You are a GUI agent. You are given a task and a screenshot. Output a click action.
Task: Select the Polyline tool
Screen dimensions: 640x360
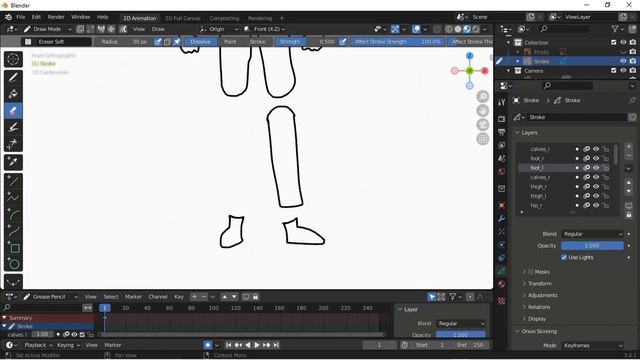13,198
